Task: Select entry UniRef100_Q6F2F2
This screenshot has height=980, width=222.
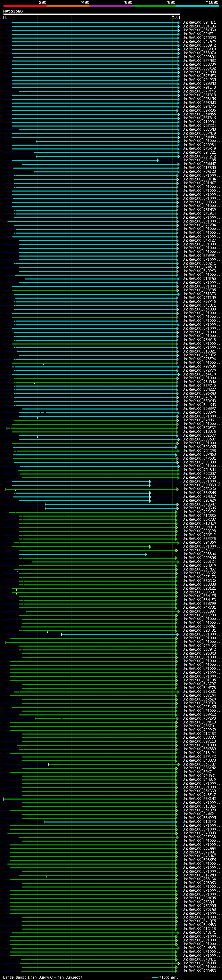Action: pos(199,156)
